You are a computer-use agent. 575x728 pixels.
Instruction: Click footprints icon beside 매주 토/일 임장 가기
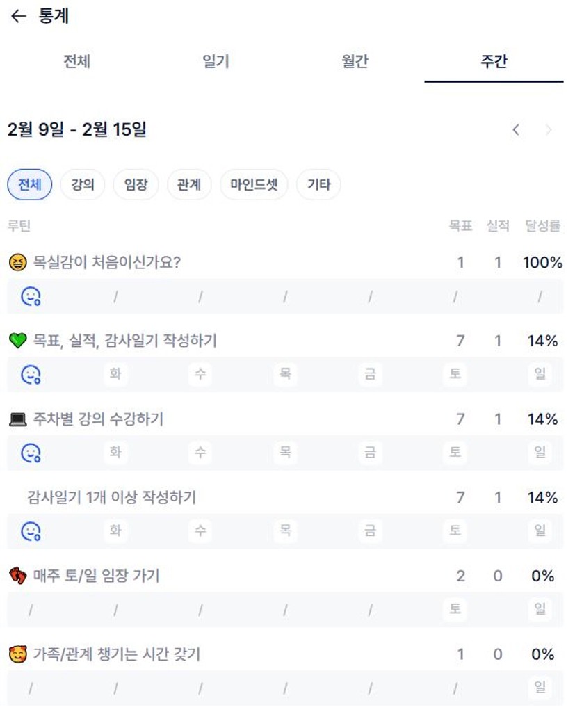[17, 576]
